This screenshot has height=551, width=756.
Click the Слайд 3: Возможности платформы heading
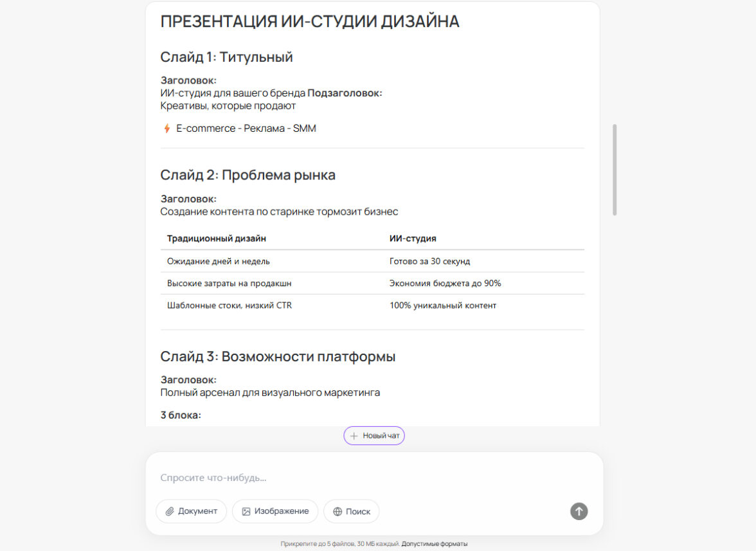pyautogui.click(x=278, y=356)
